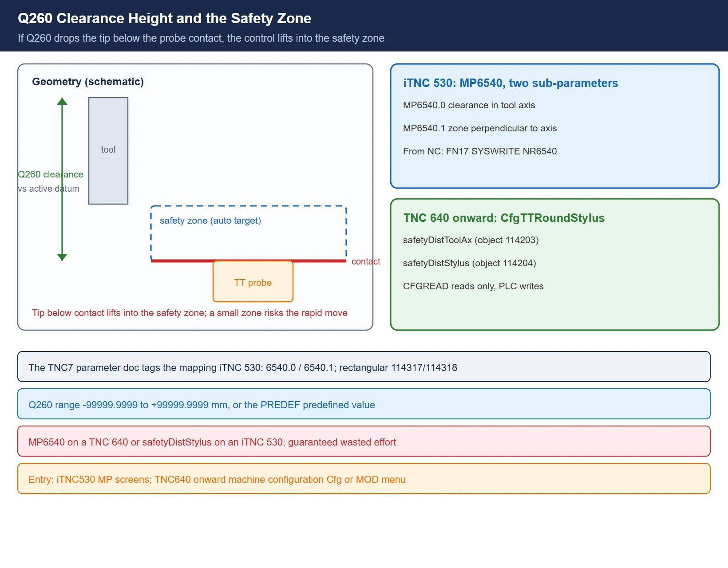Click the gray tool rectangle in schematic

(x=108, y=151)
